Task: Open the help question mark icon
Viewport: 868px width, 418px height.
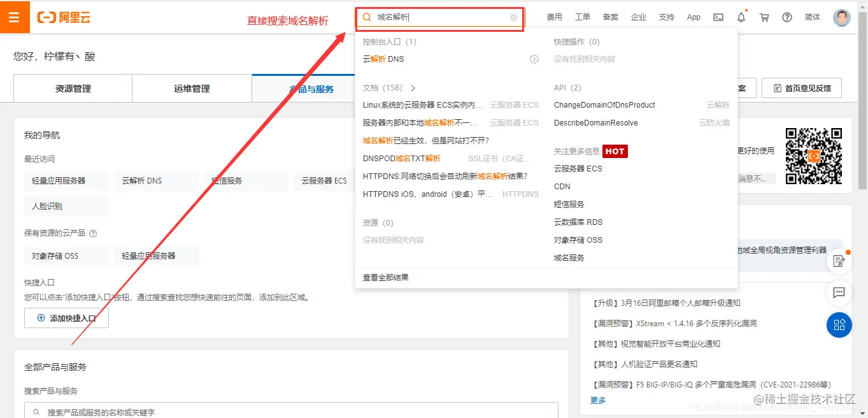Action: 786,17
